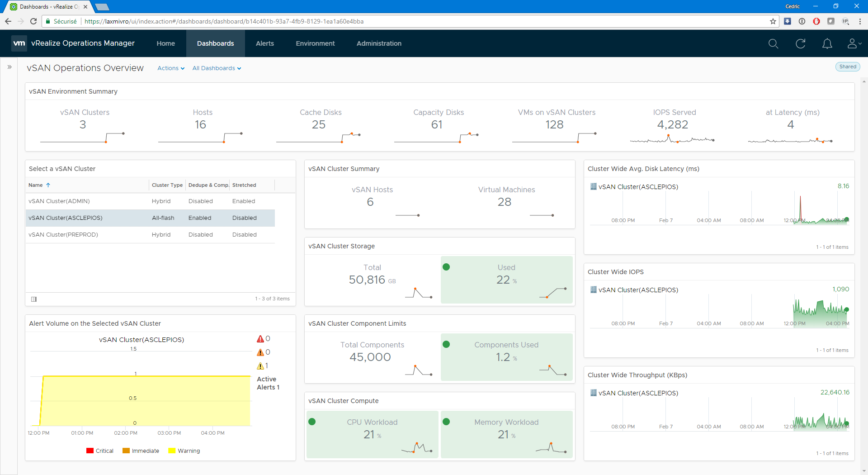Screen dimensions: 868x475
Task: Expand the All Dashboards dropdown
Action: [217, 68]
